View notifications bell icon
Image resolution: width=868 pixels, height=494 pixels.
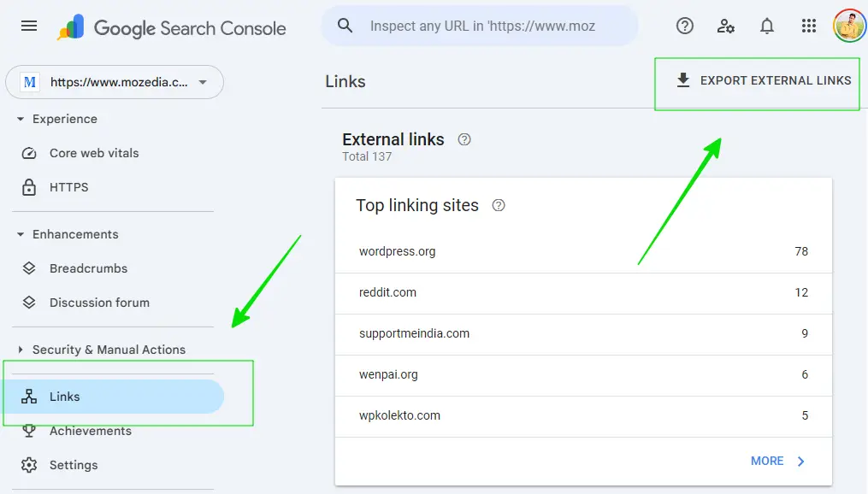pyautogui.click(x=766, y=26)
